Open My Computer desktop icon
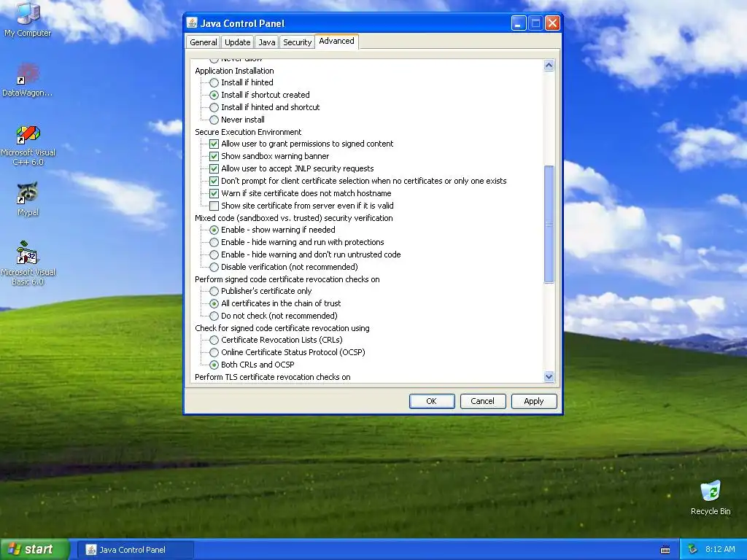The height and width of the screenshot is (560, 747). pyautogui.click(x=28, y=19)
